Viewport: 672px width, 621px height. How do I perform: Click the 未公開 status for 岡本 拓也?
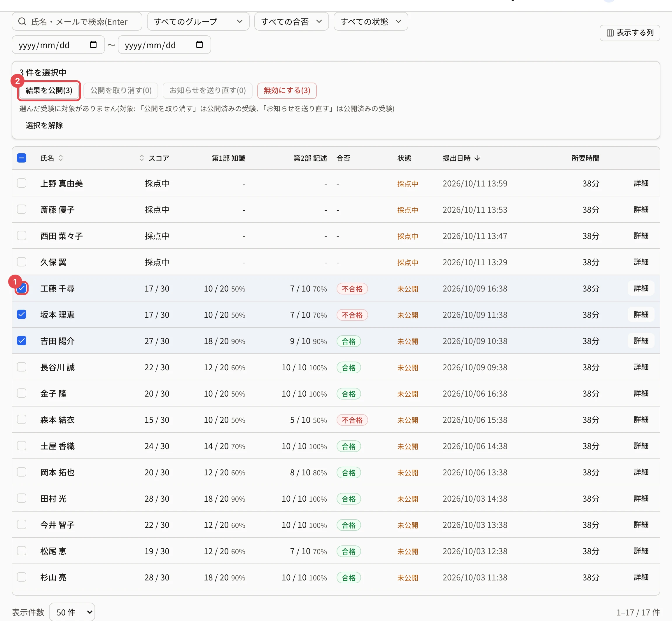pyautogui.click(x=408, y=472)
